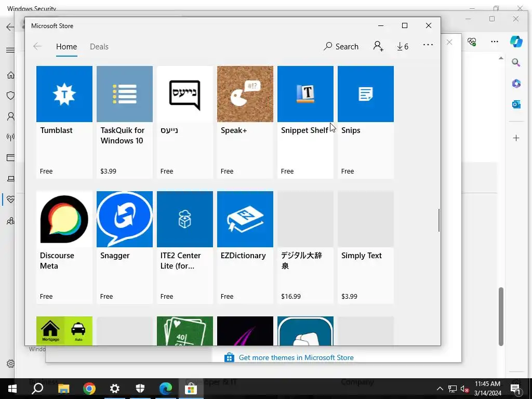Open the Tumblast app tile icon
The width and height of the screenshot is (532, 399).
click(x=64, y=94)
